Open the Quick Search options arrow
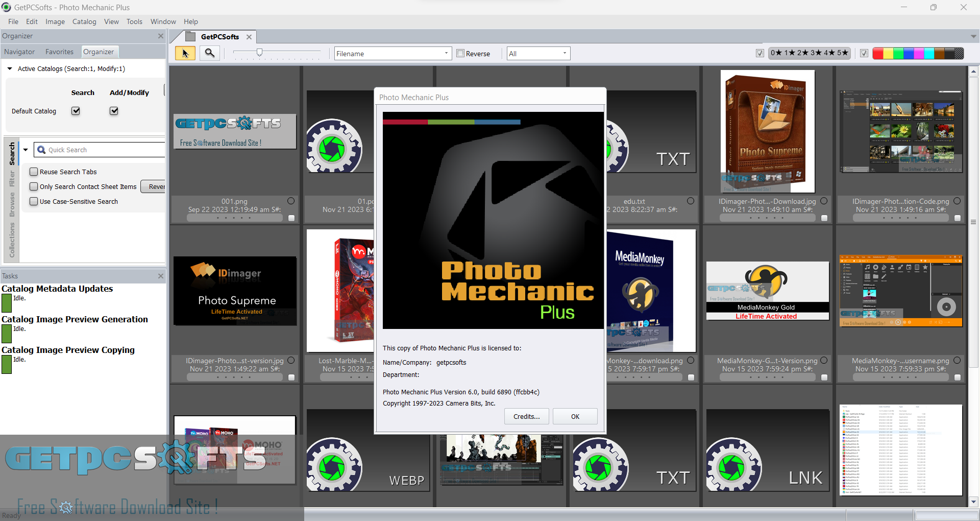 point(26,150)
